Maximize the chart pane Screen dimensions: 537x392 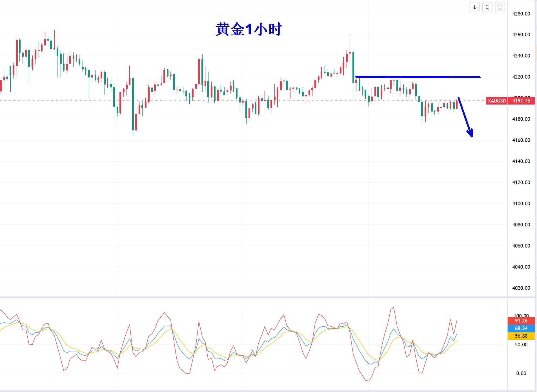[x=500, y=7]
